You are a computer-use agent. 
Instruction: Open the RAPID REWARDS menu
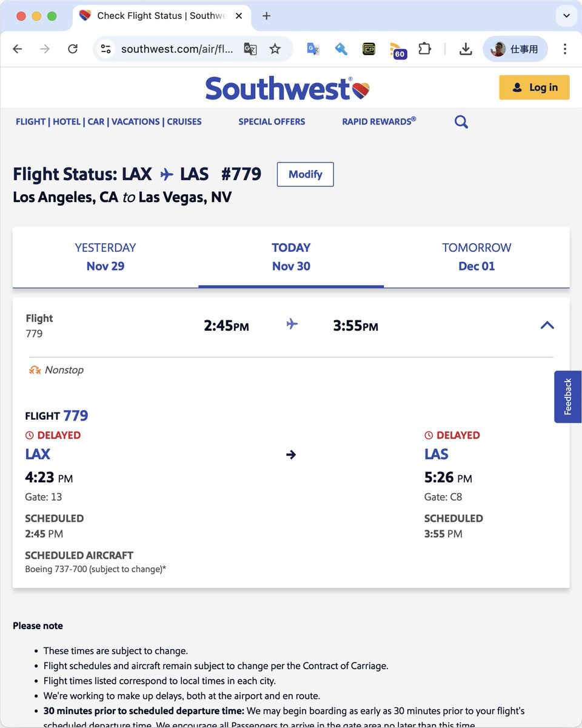coord(379,122)
